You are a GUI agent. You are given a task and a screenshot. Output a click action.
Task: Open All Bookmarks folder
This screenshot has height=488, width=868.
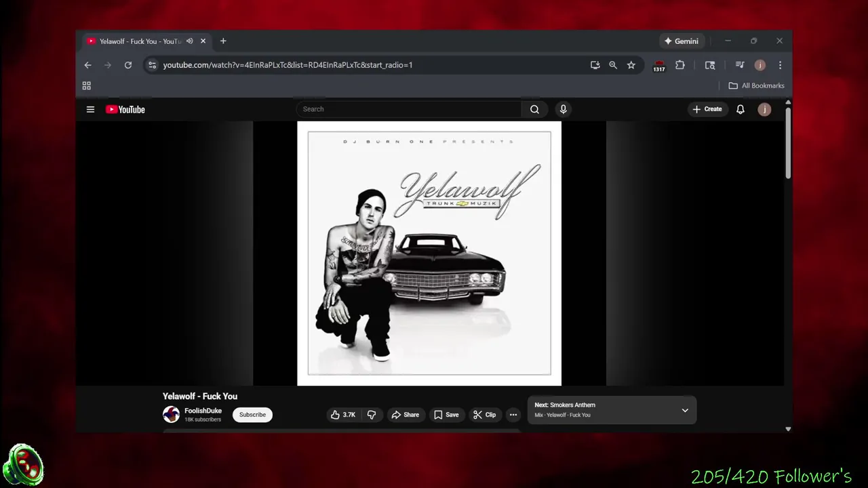[756, 85]
